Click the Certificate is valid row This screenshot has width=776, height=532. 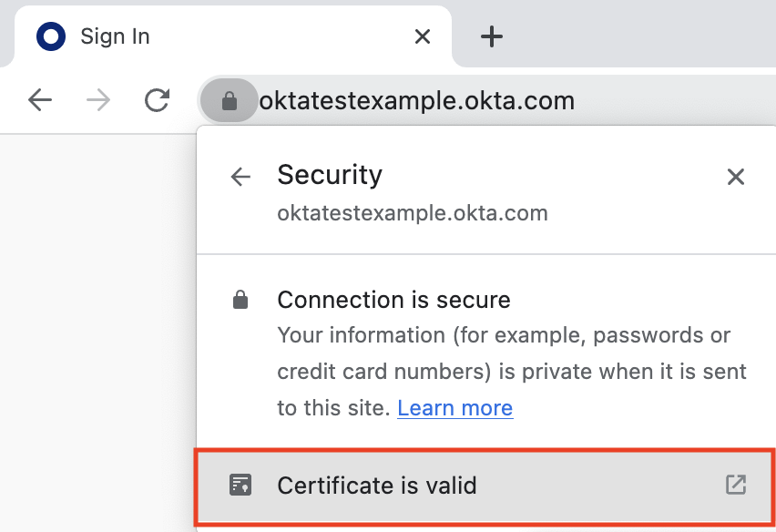[x=377, y=485]
